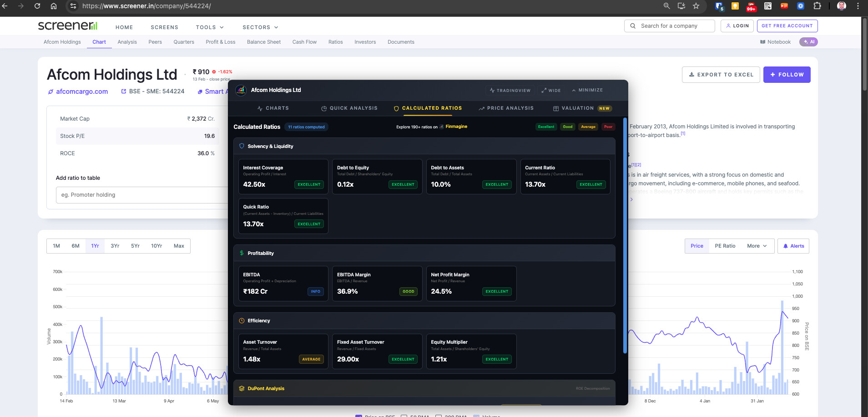The width and height of the screenshot is (868, 417).
Task: Switch the panel to Wide mode
Action: click(551, 90)
